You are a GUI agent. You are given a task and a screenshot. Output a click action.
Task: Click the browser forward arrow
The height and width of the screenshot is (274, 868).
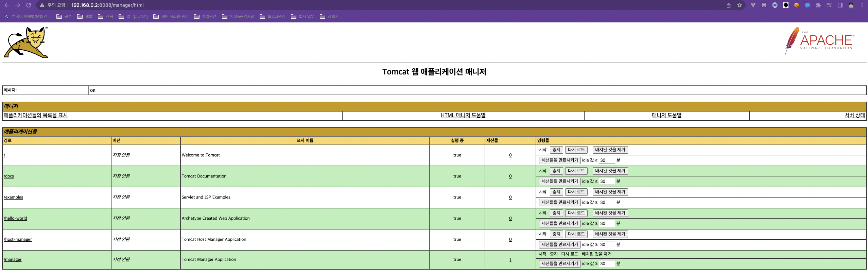point(18,5)
